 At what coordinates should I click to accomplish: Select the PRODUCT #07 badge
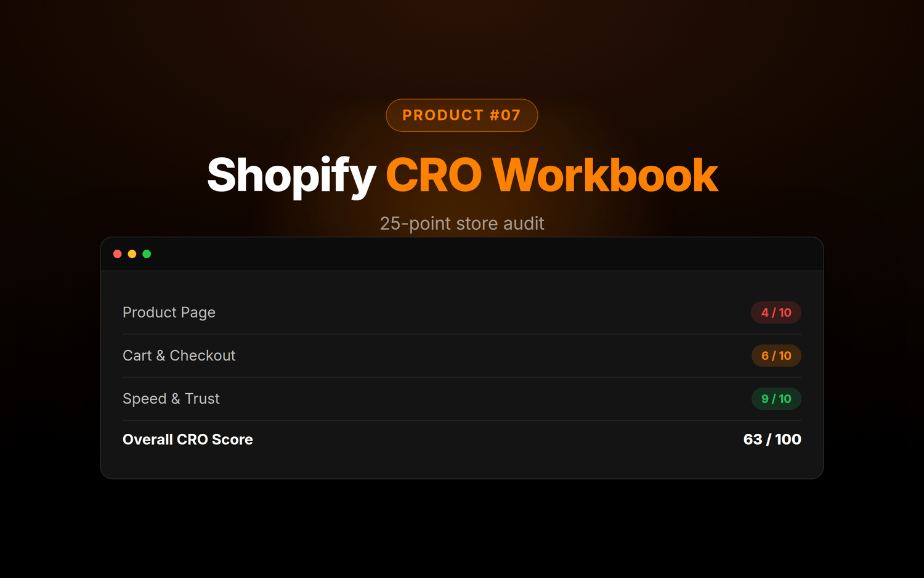pos(462,115)
